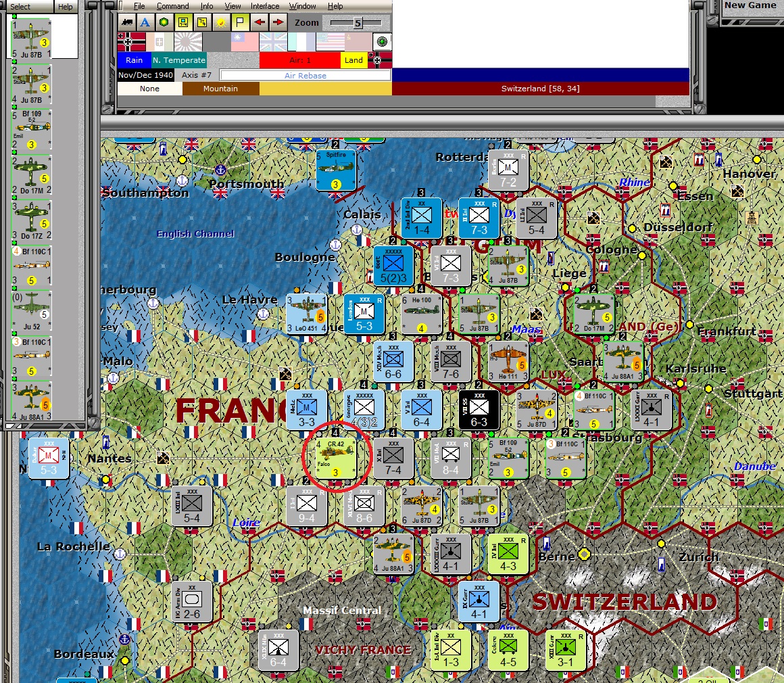Image resolution: width=784 pixels, height=683 pixels.
Task: Select the French tricolor flag
Action: tap(301, 42)
